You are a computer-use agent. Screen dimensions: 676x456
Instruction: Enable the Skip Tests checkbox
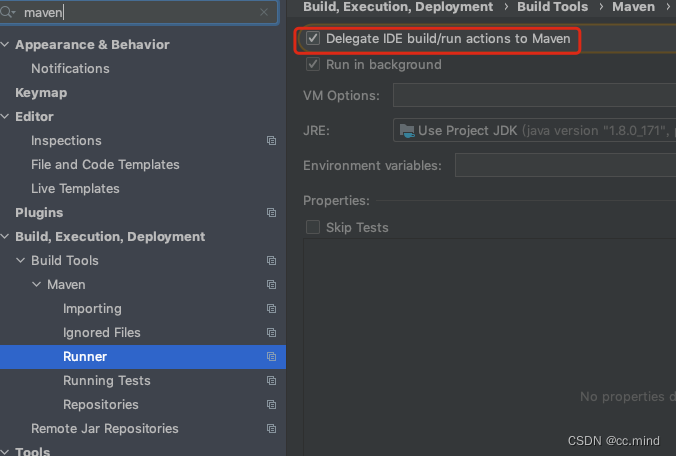[313, 228]
